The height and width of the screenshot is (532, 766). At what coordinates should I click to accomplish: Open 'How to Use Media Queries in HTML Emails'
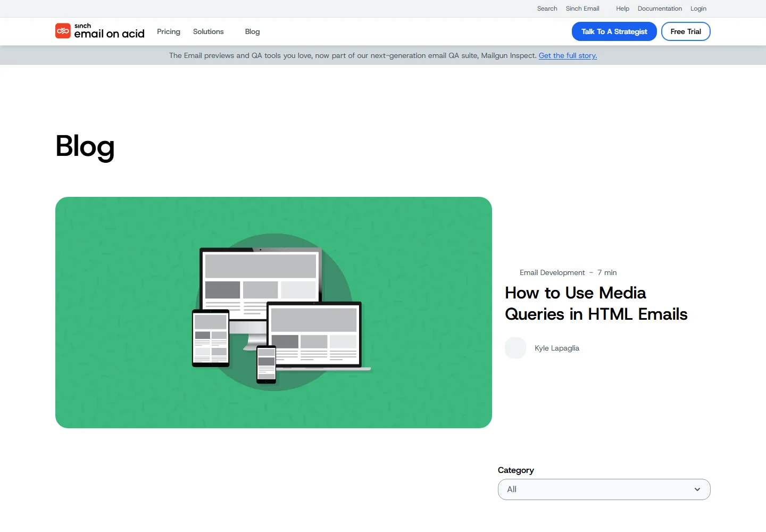(596, 303)
